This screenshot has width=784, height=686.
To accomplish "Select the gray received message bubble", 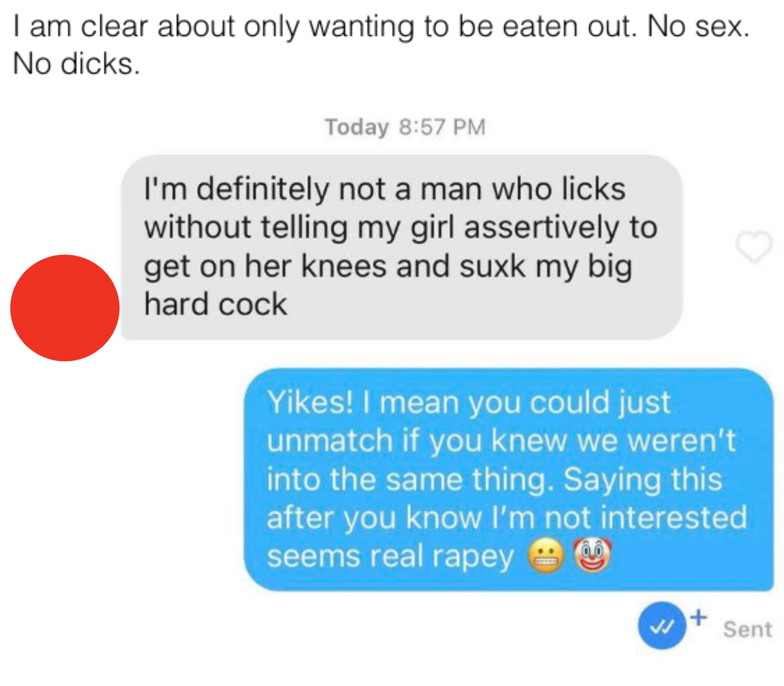I will [402, 247].
